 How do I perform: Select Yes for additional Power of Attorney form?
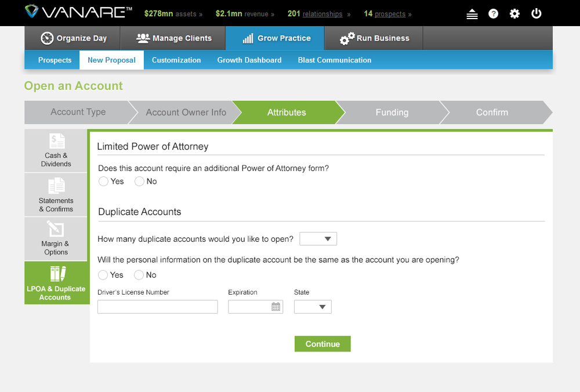coord(103,181)
